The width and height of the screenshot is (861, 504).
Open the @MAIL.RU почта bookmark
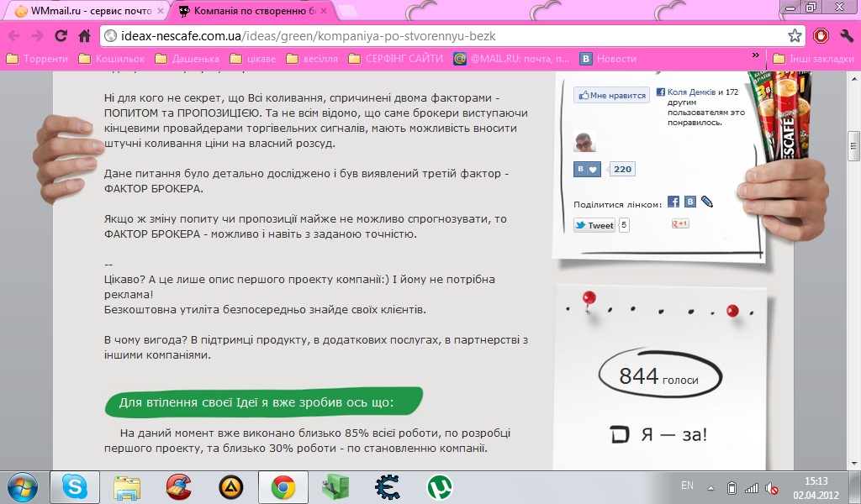tap(511, 59)
